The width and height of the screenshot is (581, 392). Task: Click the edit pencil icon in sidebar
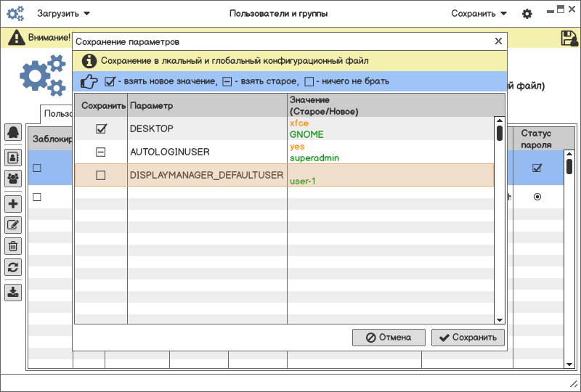13,225
